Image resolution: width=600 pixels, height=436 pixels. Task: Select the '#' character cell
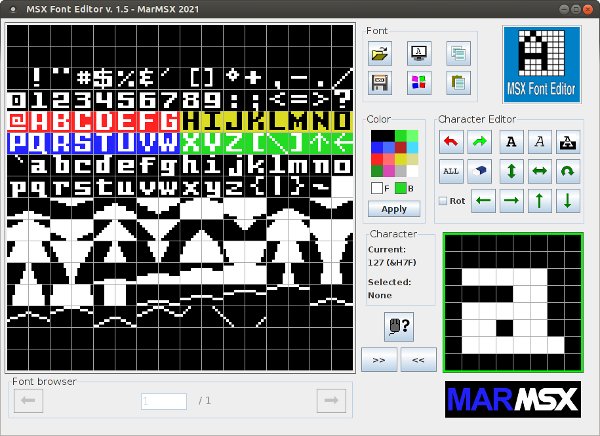pyautogui.click(x=83, y=78)
